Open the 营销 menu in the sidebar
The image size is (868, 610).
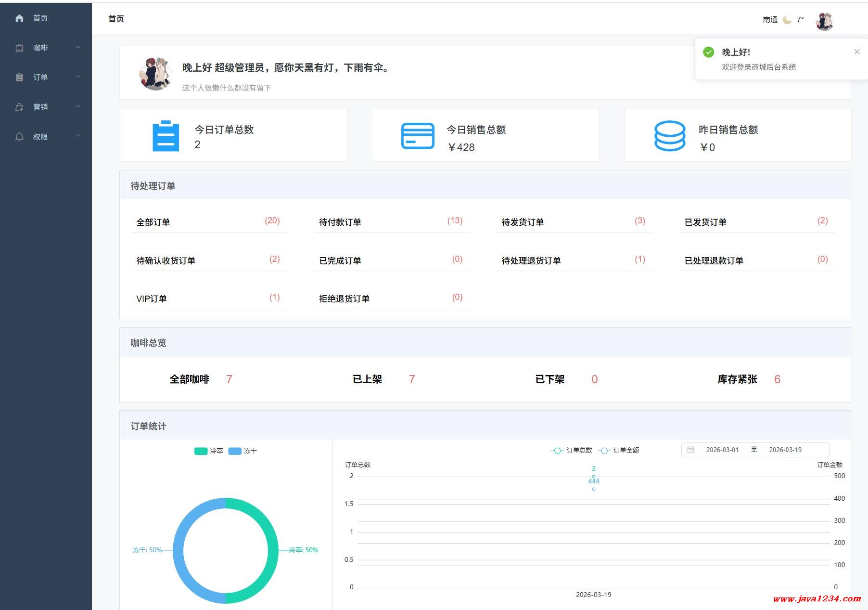coord(40,107)
